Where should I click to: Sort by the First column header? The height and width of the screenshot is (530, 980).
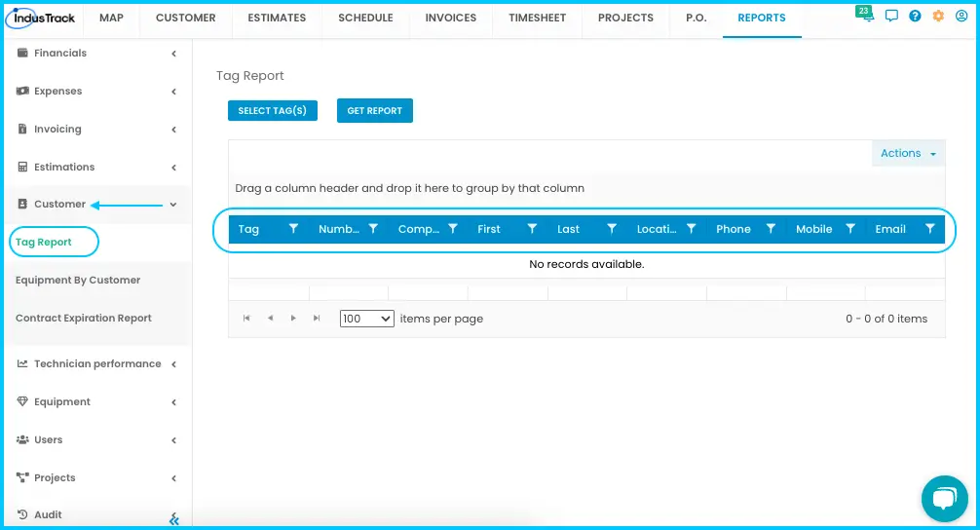click(489, 229)
